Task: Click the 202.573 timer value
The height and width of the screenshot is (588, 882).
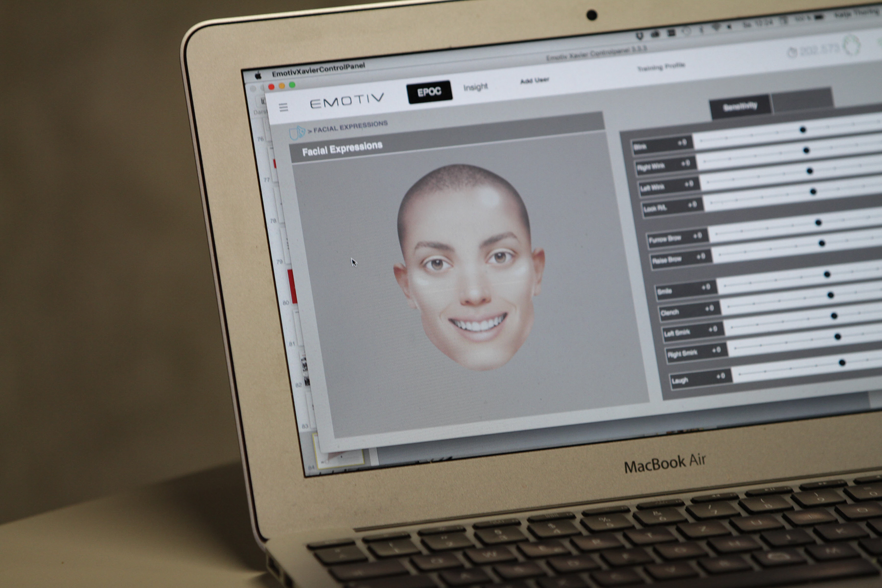Action: [x=820, y=49]
